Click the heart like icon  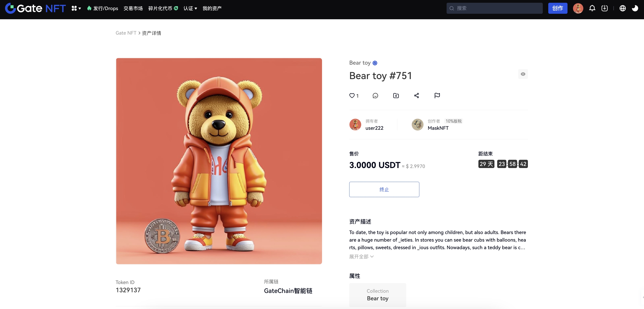click(x=352, y=96)
